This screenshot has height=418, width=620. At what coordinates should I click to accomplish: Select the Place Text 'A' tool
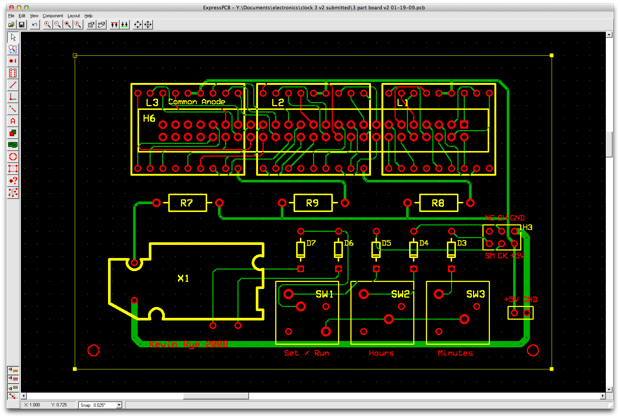pos(13,121)
